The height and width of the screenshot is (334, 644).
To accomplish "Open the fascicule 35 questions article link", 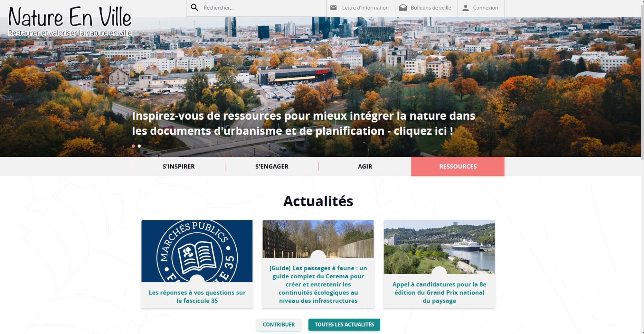I will [x=197, y=296].
